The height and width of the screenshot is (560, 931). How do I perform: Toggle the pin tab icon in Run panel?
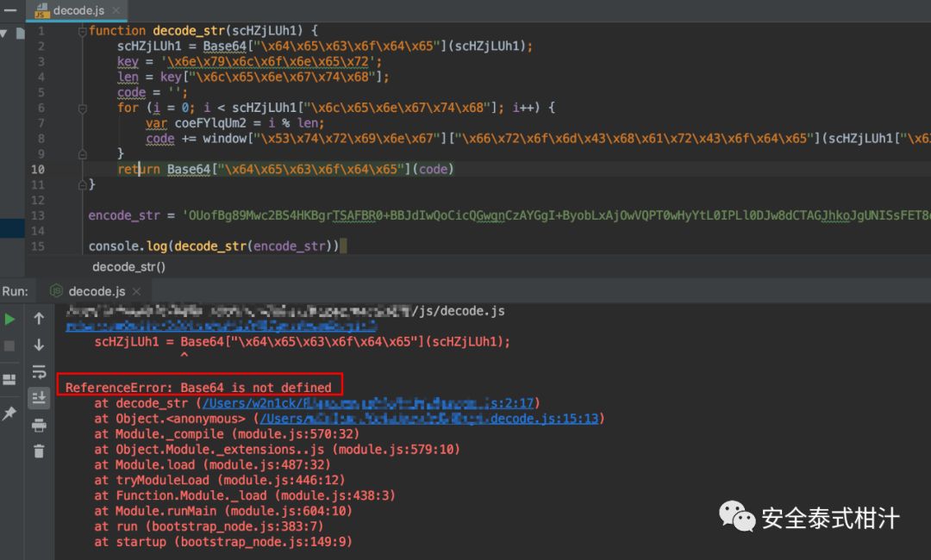coord(9,414)
